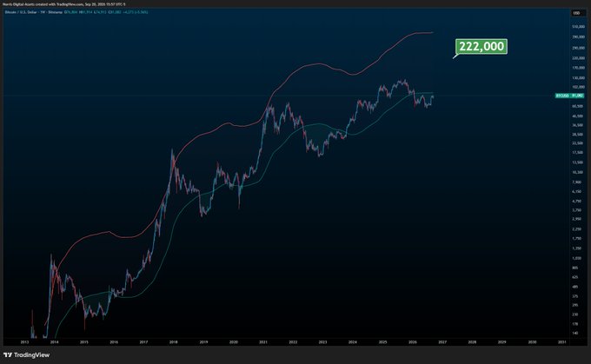This screenshot has height=364, width=591.
Task: Click the 178 price level on axis
Action: pyautogui.click(x=575, y=324)
